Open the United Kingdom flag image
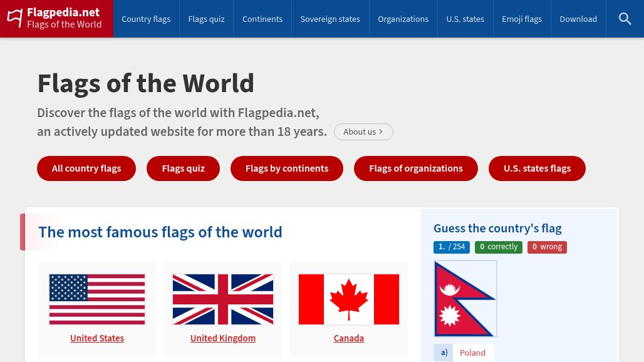644x362 pixels. pyautogui.click(x=223, y=299)
